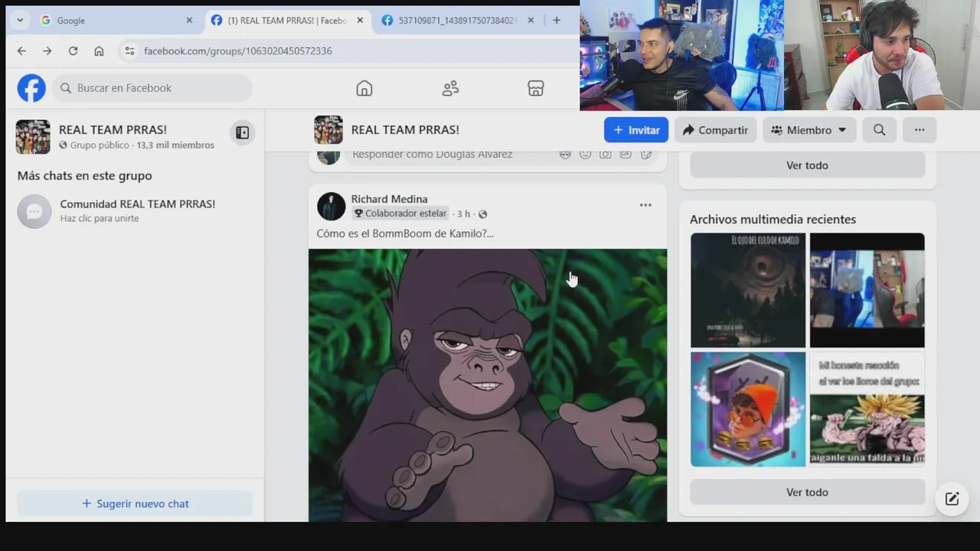Add sticker in the comment reply box
Viewport: 980px width, 551px height.
[646, 154]
